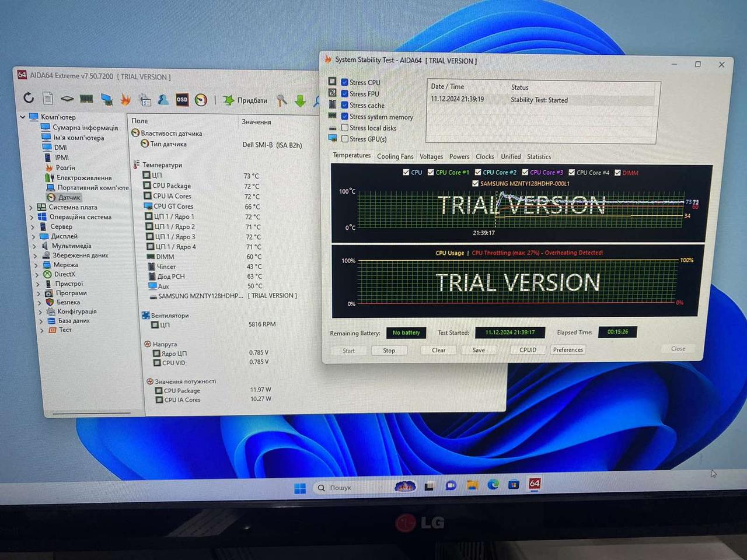The width and height of the screenshot is (747, 560).
Task: Click the Поле column header
Action: click(139, 121)
